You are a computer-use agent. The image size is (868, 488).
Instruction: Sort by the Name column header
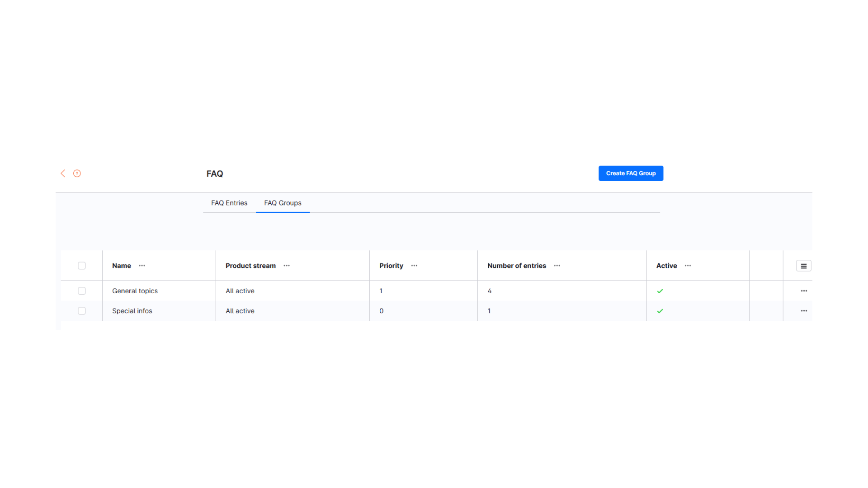pos(122,266)
